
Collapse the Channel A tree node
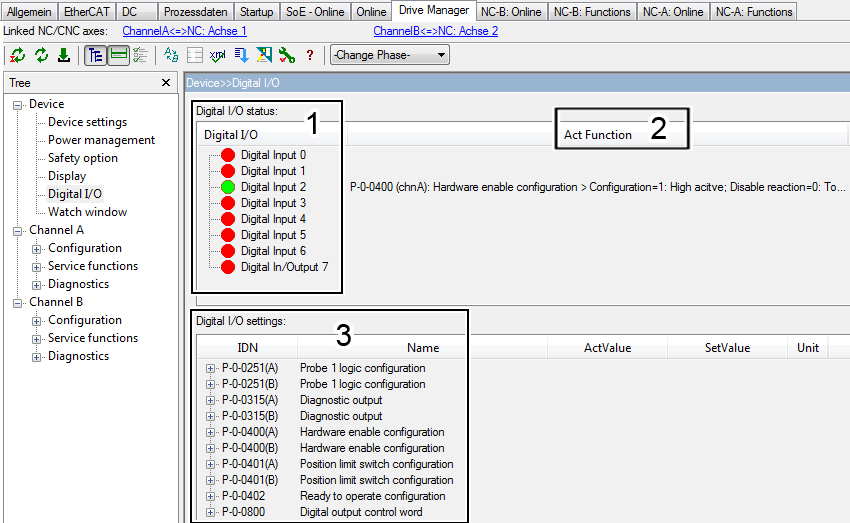tap(17, 231)
